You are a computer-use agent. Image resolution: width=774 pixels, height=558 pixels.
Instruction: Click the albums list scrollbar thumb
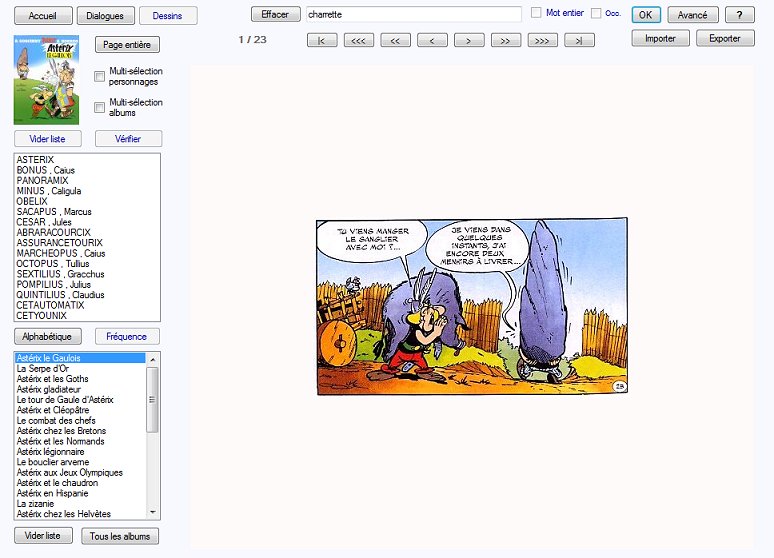tap(153, 400)
